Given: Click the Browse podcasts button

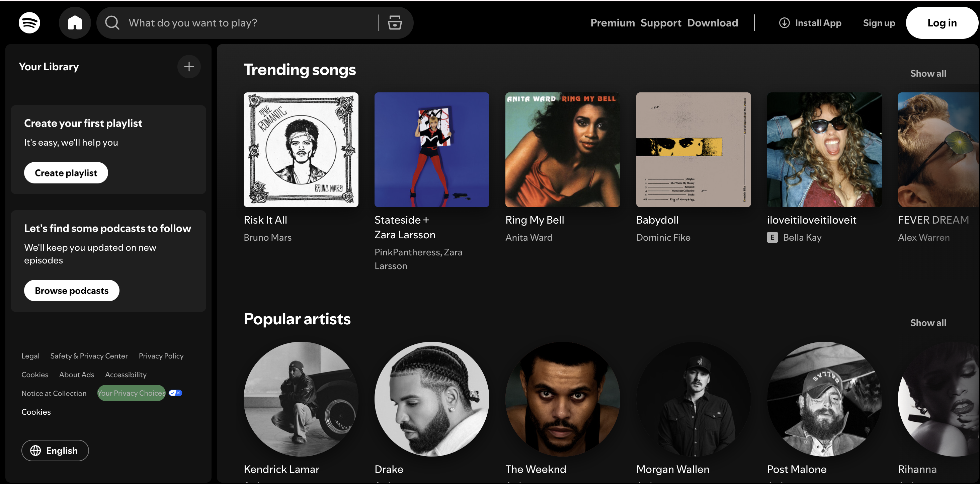Looking at the screenshot, I should pyautogui.click(x=71, y=290).
